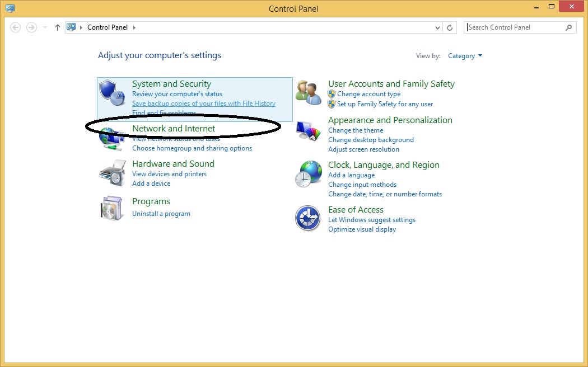Click Optimize visual display
Image resolution: width=588 pixels, height=367 pixels.
[362, 229]
